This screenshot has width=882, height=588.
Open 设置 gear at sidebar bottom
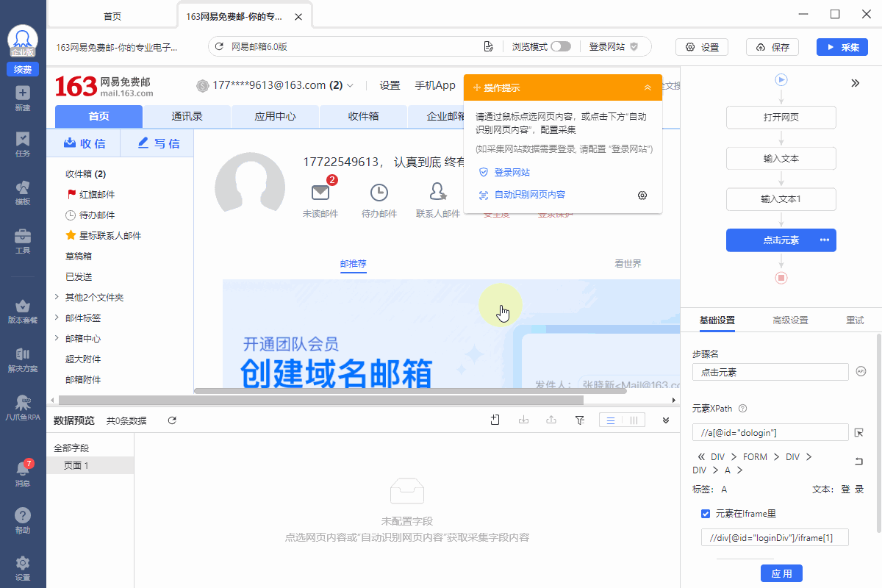coord(23,563)
